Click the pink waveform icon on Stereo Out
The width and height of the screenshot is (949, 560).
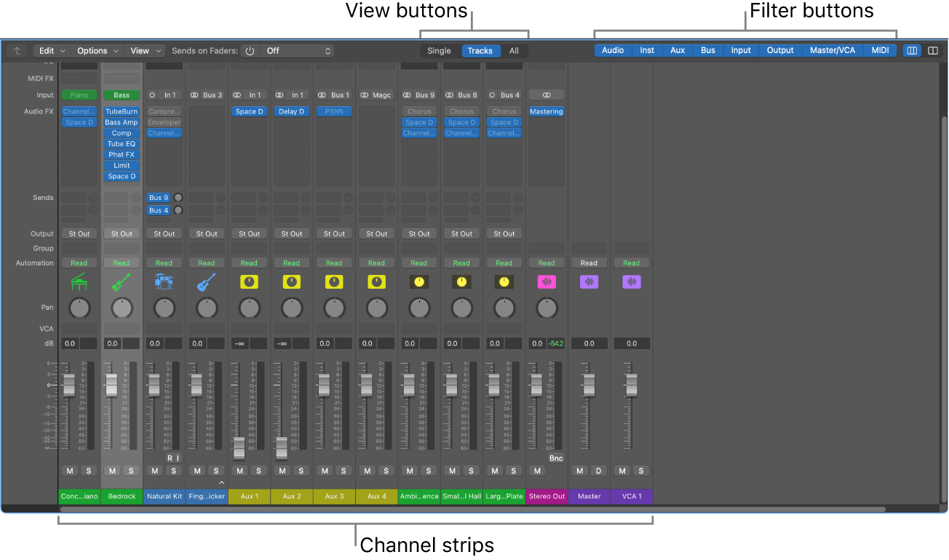(x=547, y=282)
